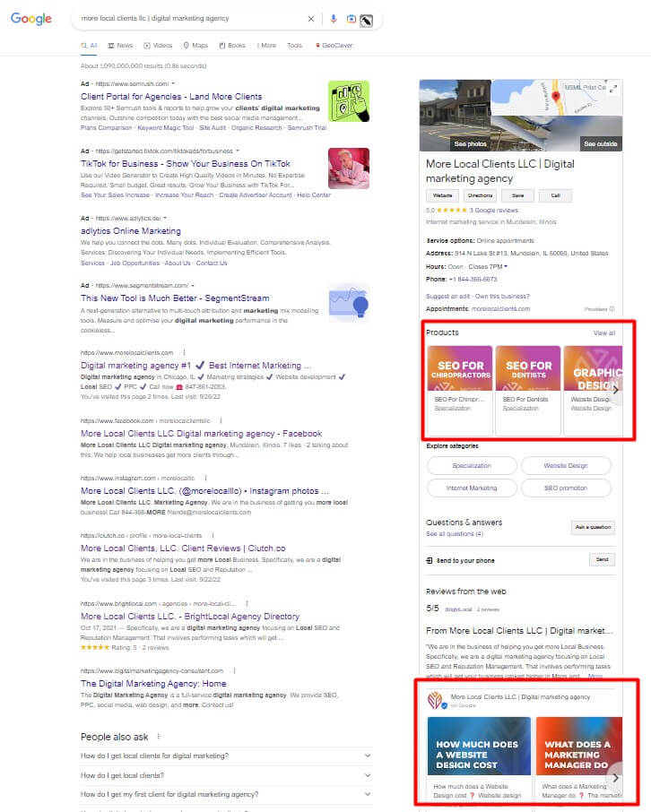Image resolution: width=651 pixels, height=812 pixels.
Task: Open options dots beside the Instagram result
Action: pos(205,478)
